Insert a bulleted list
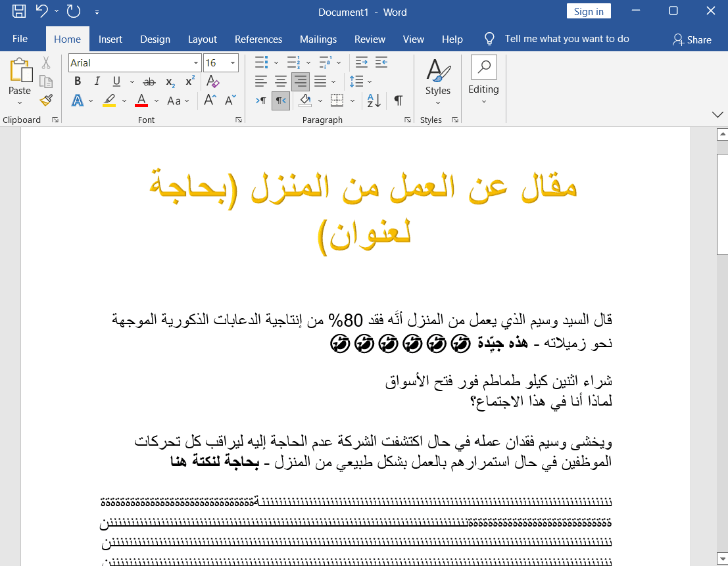Screen dimensions: 728x566 261,62
